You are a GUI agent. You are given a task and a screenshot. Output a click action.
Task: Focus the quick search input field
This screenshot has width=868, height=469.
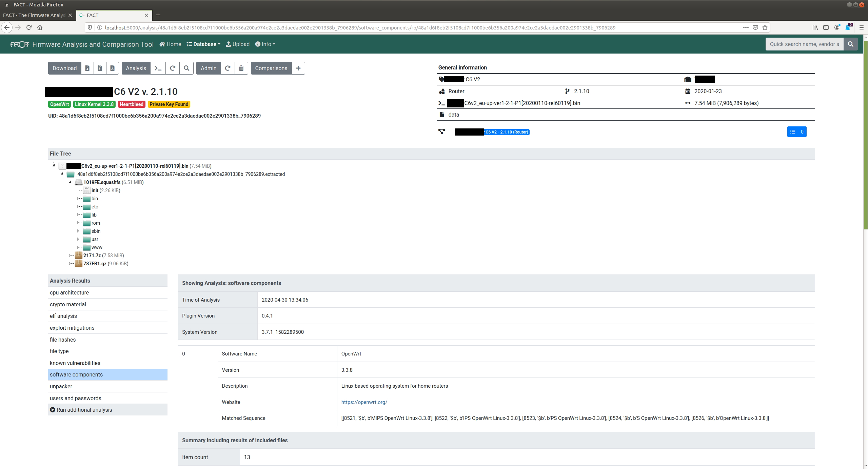click(x=804, y=44)
